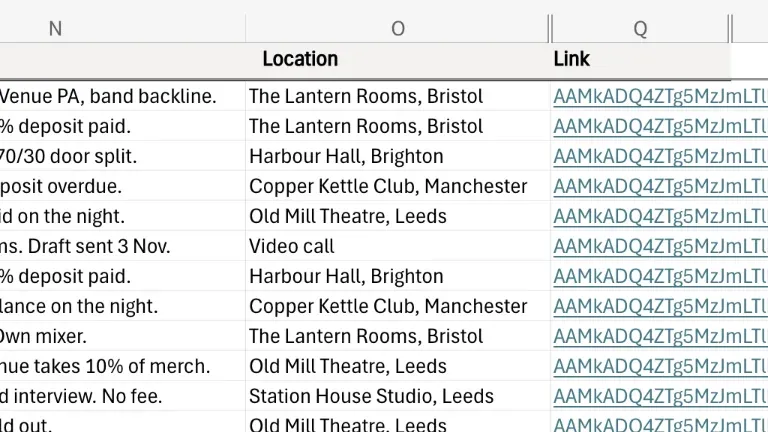Open link in Own mixer row

660,336
